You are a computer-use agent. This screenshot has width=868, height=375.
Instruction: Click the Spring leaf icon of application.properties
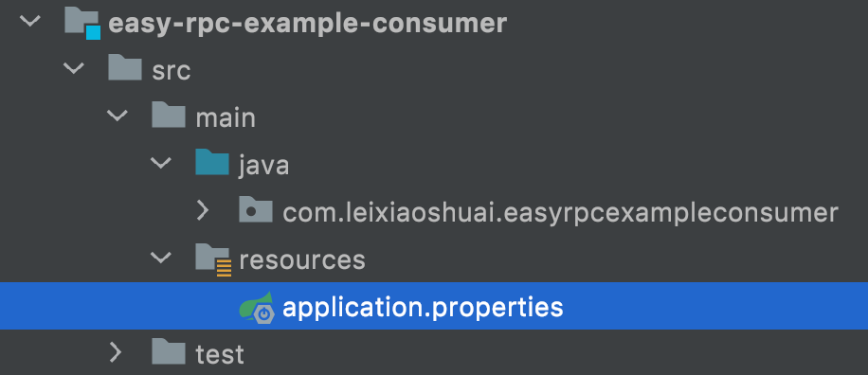click(256, 307)
